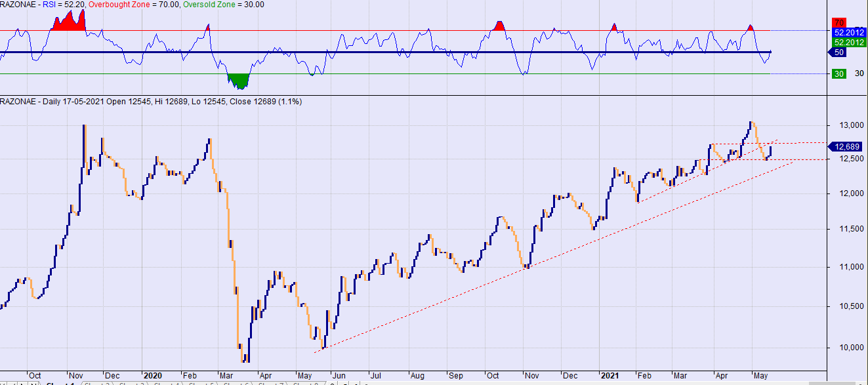Click the 'Oversold Zone = 30.00' label
Screen dimensions: 868x385
pos(224,5)
